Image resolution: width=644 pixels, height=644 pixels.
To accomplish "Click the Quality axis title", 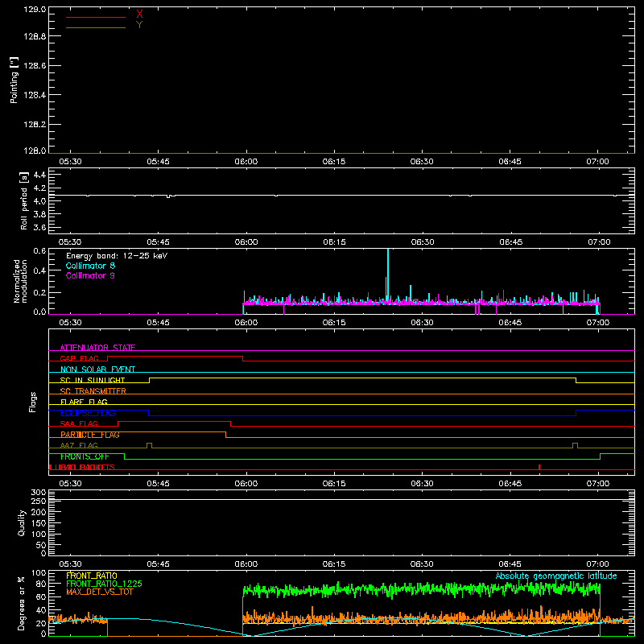I will [22, 522].
